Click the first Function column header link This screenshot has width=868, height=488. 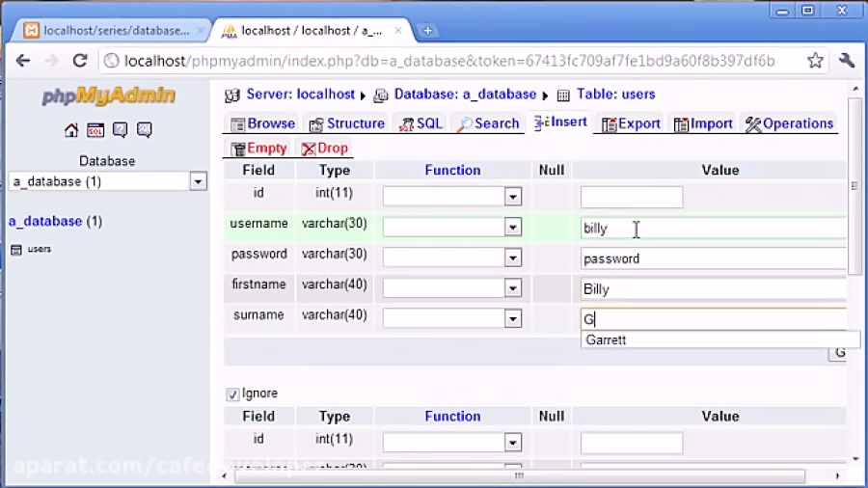pos(452,170)
